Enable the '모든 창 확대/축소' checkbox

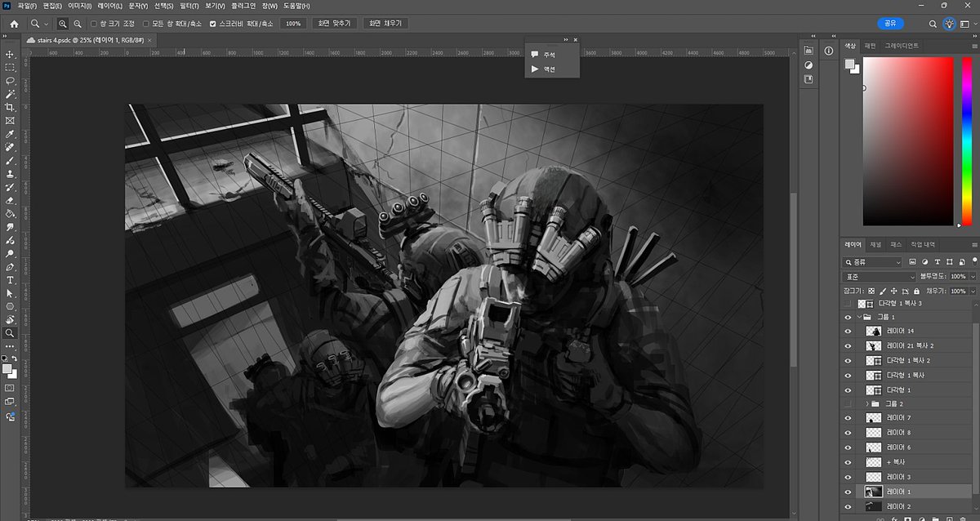(146, 24)
